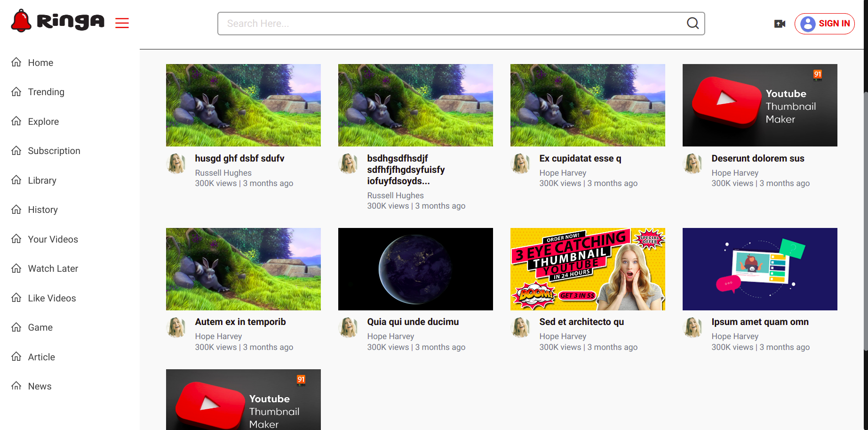Open the Library page

(x=42, y=180)
